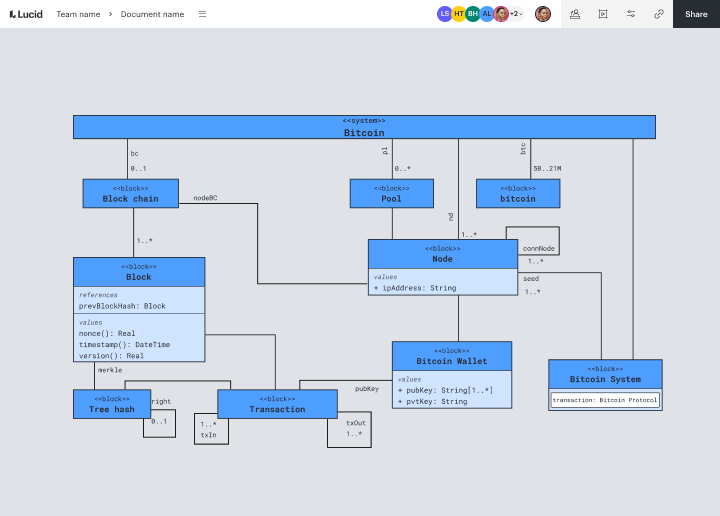Open your profile avatar menu

click(x=543, y=14)
